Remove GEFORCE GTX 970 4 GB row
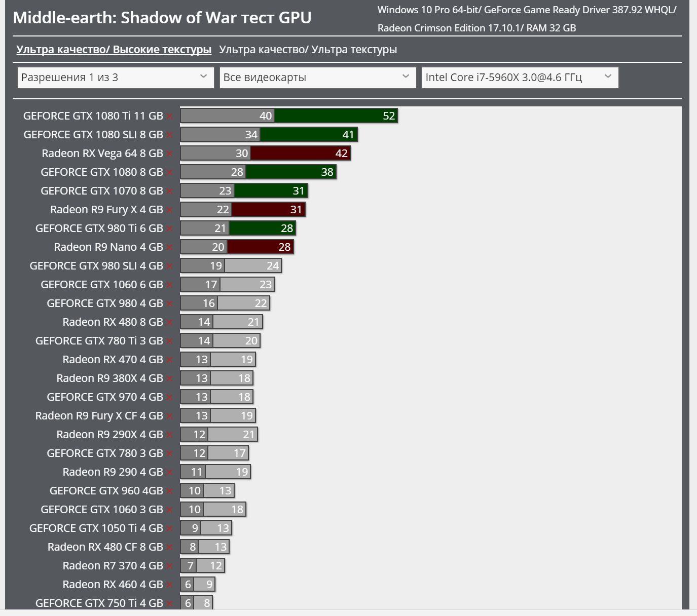Screen dimensions: 697x616 click(169, 398)
